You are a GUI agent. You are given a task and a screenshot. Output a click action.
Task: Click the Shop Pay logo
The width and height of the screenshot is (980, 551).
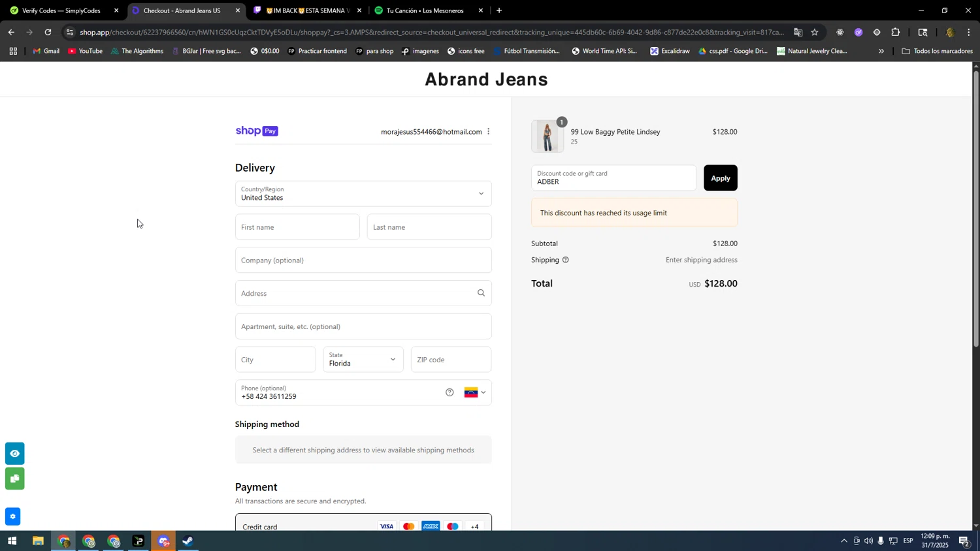[x=257, y=131]
